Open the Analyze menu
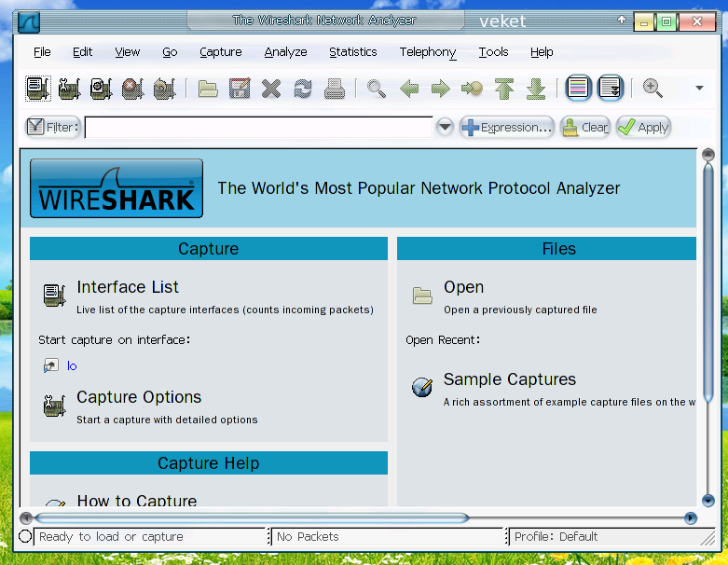Screen dimensions: 728x565 coord(285,52)
